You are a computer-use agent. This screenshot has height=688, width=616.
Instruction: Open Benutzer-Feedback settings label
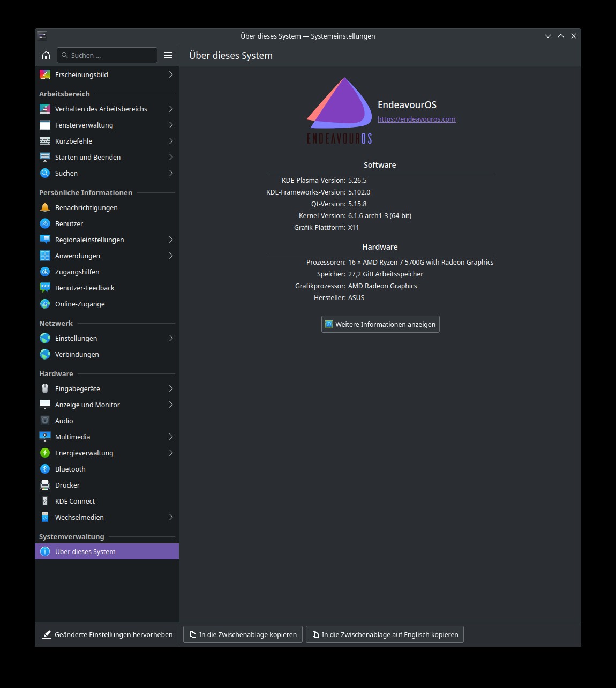coord(85,288)
